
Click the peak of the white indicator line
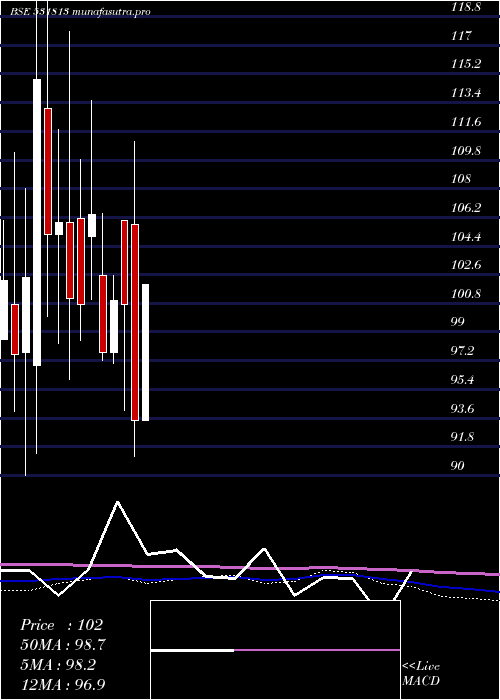(x=117, y=502)
